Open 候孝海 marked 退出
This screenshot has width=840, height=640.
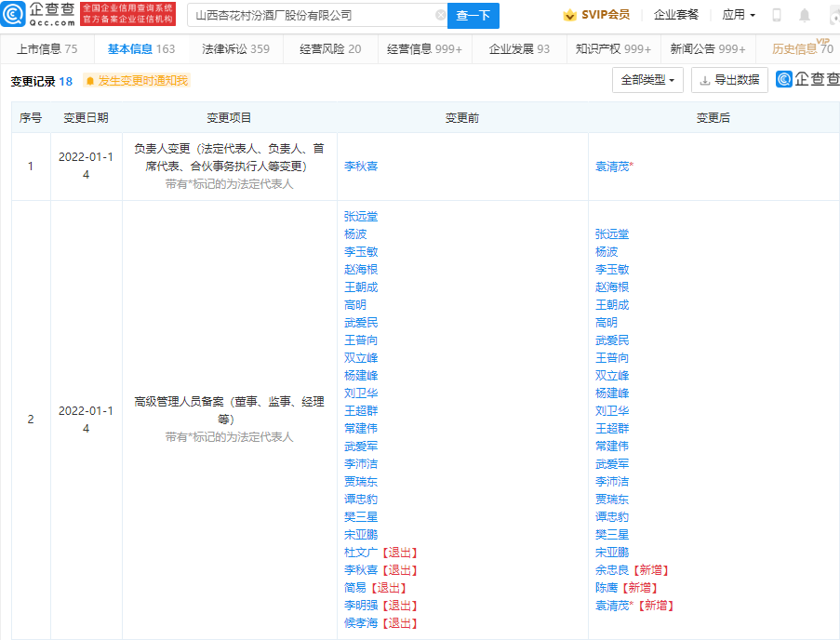pyautogui.click(x=361, y=623)
